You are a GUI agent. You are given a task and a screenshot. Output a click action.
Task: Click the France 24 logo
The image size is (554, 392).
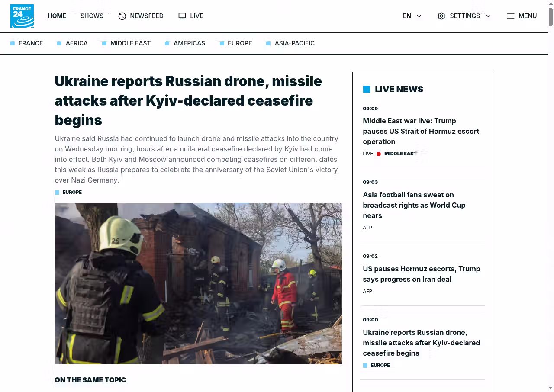click(22, 16)
